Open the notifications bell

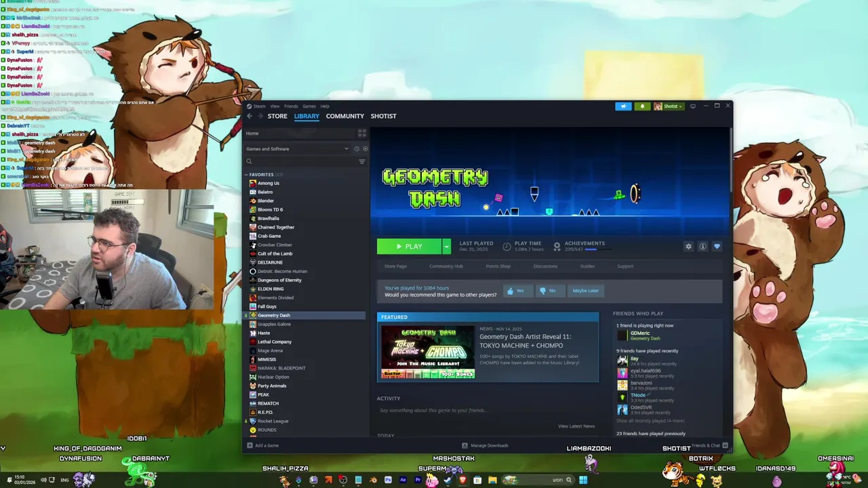coord(642,106)
